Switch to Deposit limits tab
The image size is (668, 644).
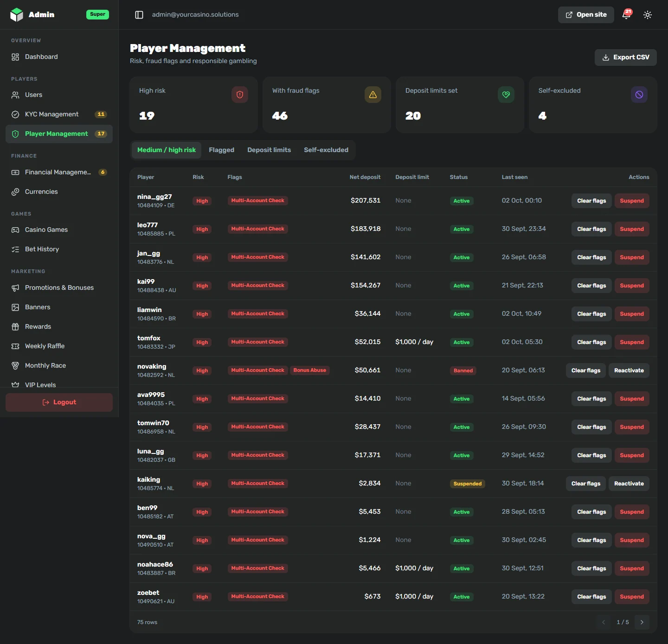269,150
